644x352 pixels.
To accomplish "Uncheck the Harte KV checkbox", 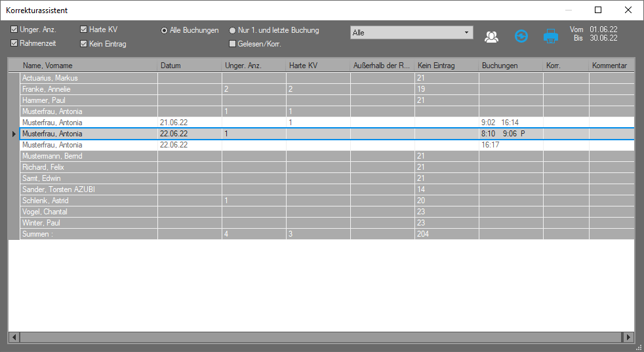I will pos(83,29).
